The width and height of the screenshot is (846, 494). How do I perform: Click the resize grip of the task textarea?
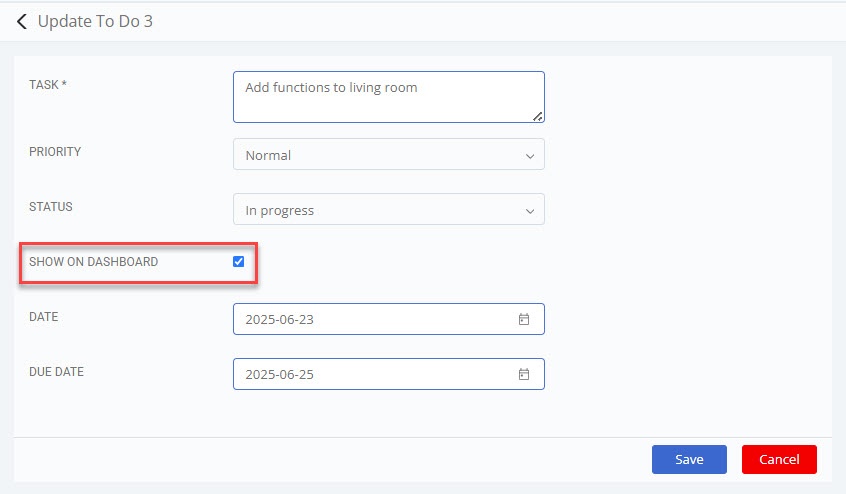(x=538, y=116)
